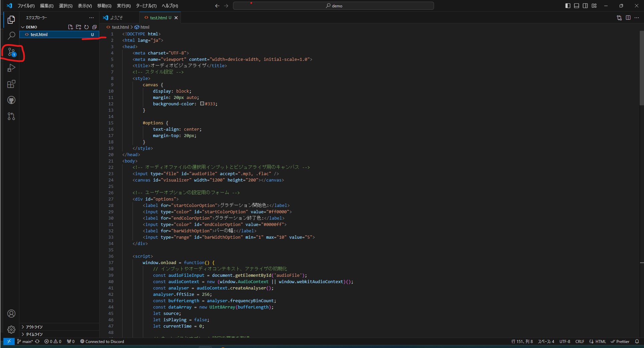Image resolution: width=644 pixels, height=348 pixels.
Task: Click the Prettier status bar item
Action: (620, 342)
